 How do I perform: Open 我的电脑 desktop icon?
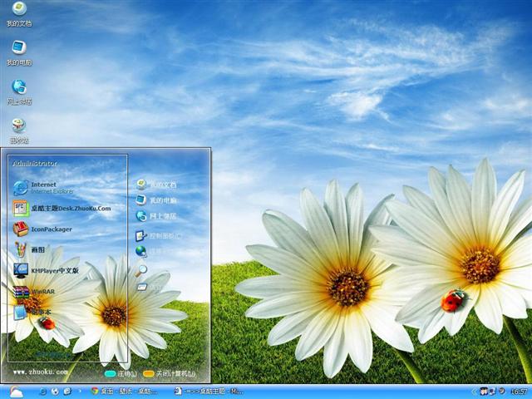pos(19,53)
